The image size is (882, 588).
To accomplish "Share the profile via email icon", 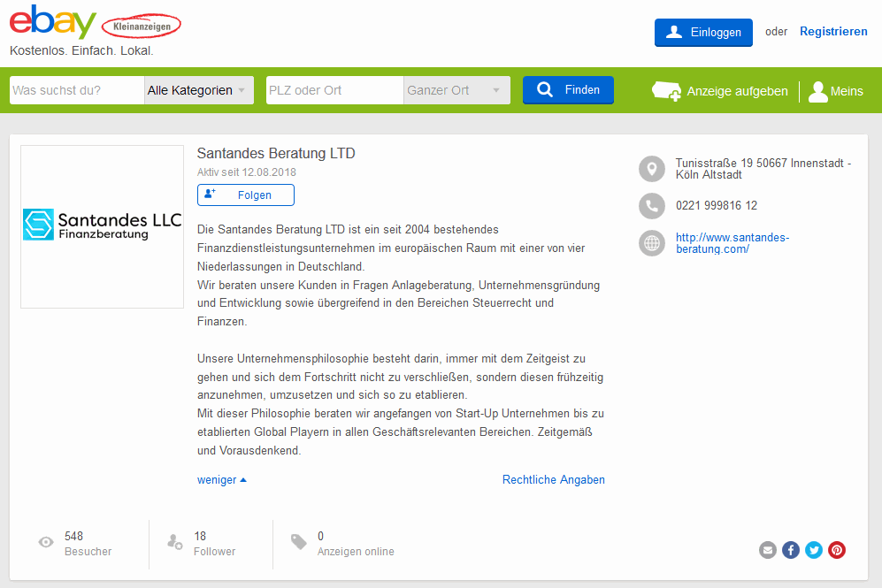I will tap(767, 550).
